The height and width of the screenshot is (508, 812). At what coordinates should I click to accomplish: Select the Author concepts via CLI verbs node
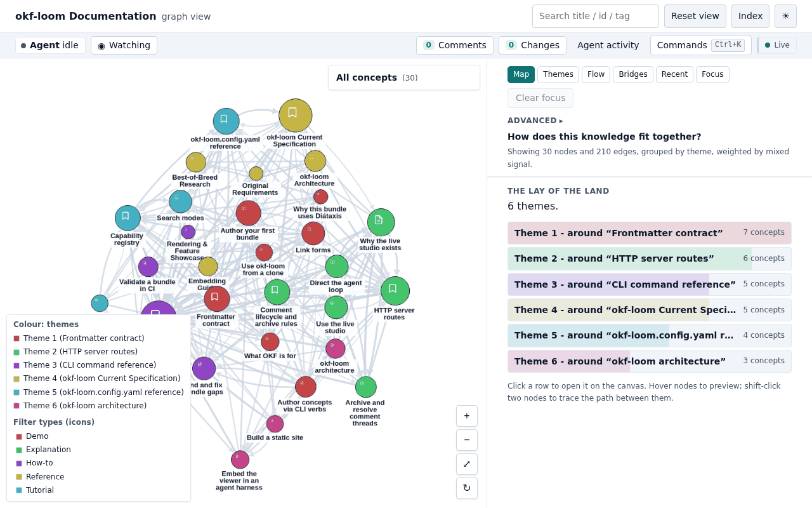(305, 387)
